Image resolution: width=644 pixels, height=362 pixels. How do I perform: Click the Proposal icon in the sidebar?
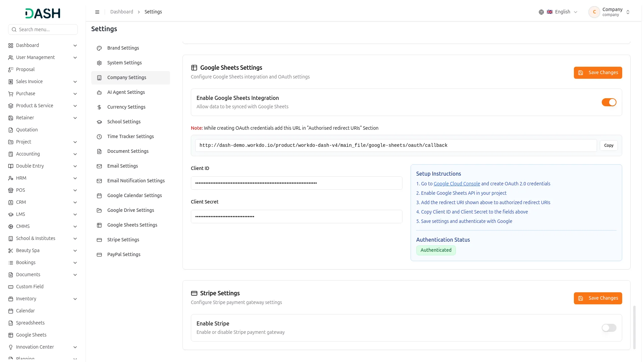point(11,70)
